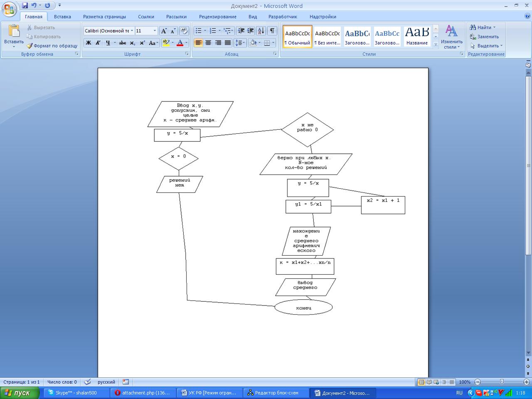
Task: Open the font name dropdown (Calibri)
Action: tap(132, 31)
